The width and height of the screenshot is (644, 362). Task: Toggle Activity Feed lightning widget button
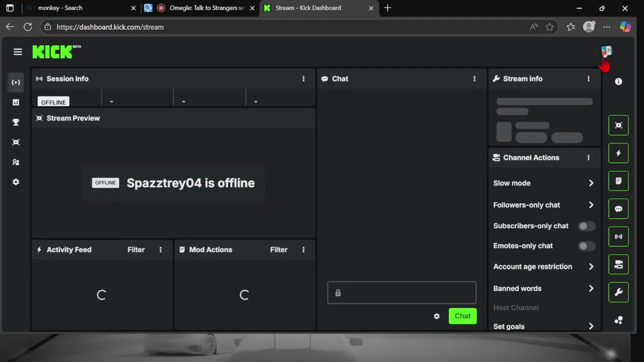(618, 153)
